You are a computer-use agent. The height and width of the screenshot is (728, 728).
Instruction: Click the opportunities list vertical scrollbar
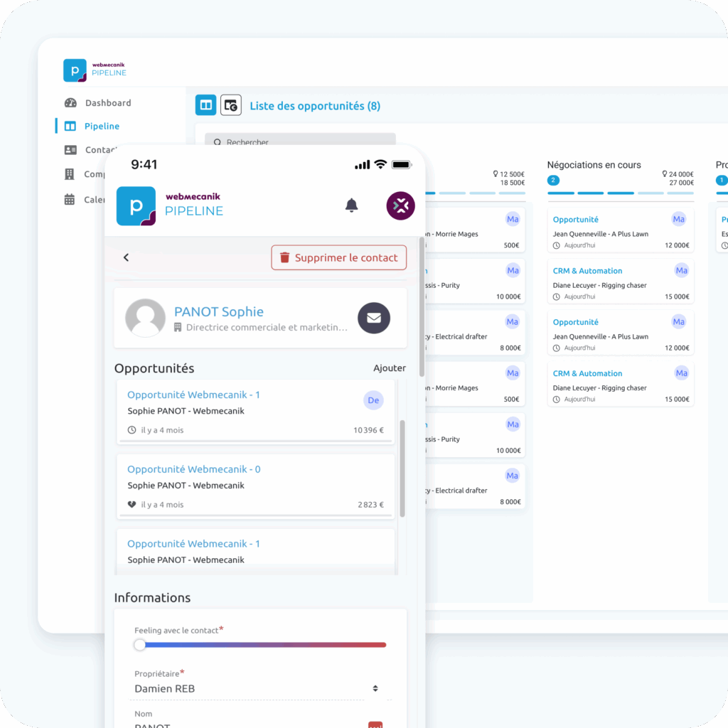(402, 468)
